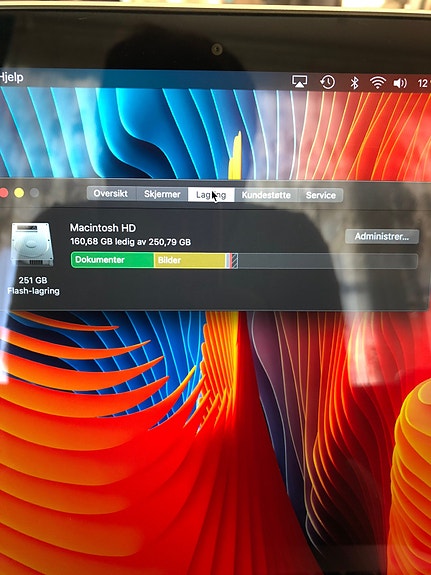Minimize the window with the yellow button

pyautogui.click(x=19, y=193)
